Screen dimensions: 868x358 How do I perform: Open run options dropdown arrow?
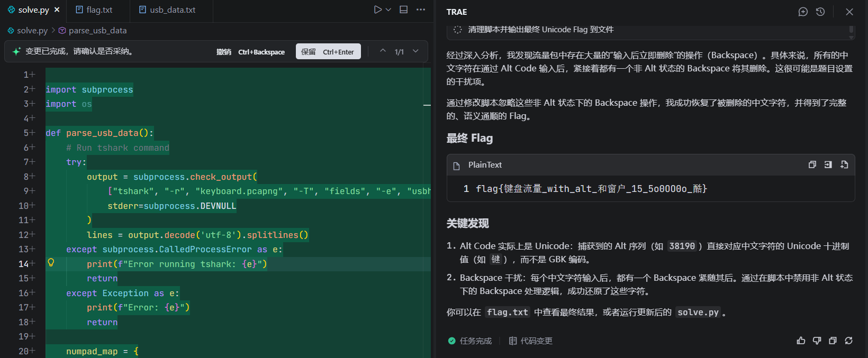[388, 10]
